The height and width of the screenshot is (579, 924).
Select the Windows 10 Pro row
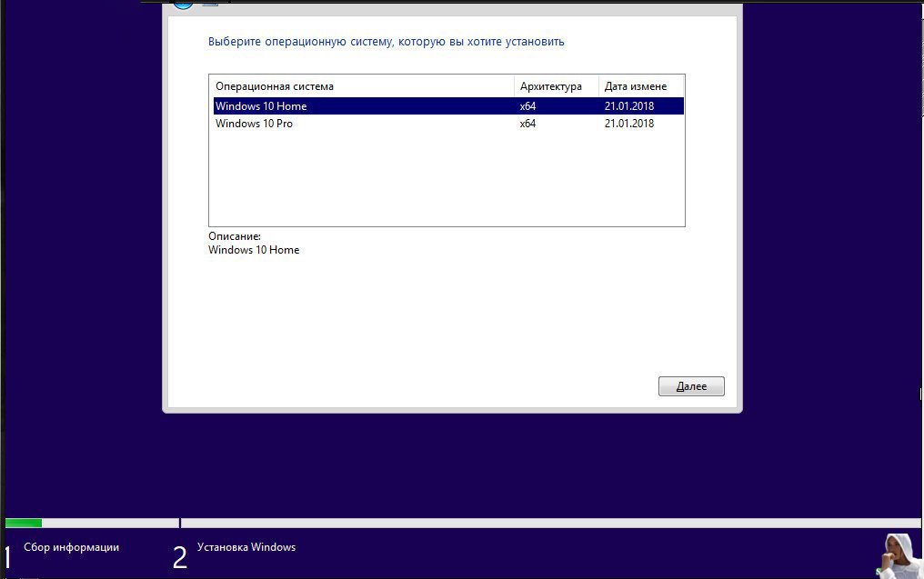[x=448, y=123]
